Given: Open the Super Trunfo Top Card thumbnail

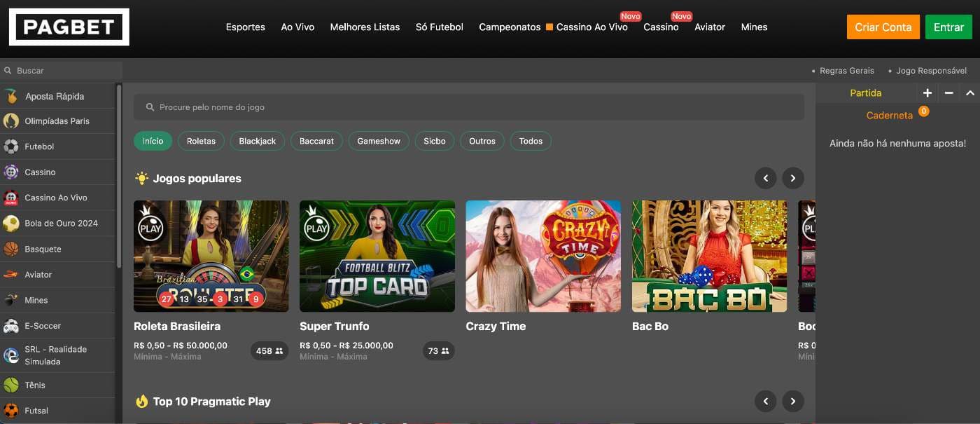Looking at the screenshot, I should (x=377, y=256).
